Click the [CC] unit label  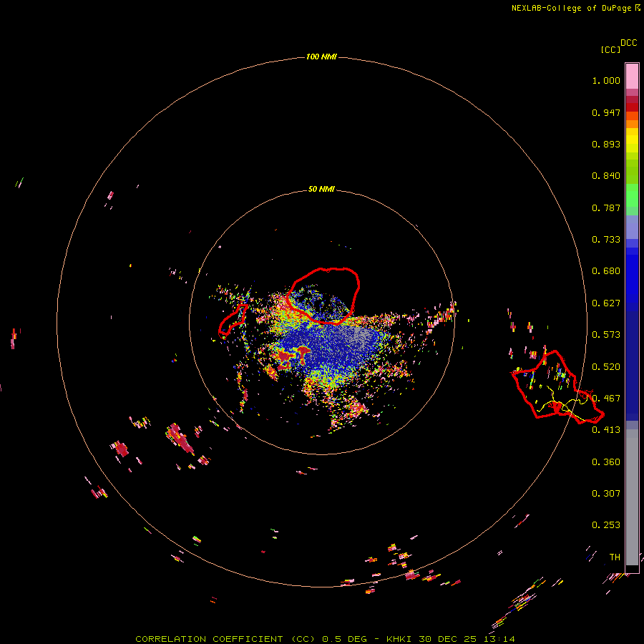611,49
